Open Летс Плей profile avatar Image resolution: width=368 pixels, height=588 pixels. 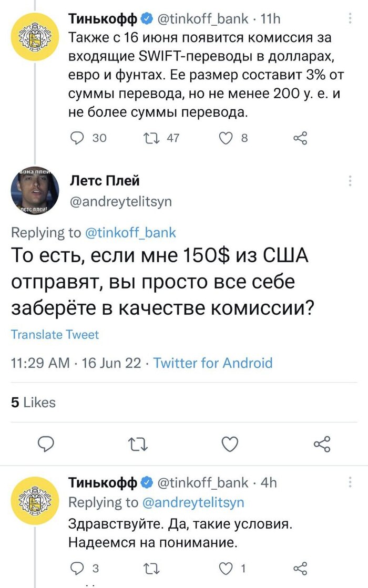point(33,191)
